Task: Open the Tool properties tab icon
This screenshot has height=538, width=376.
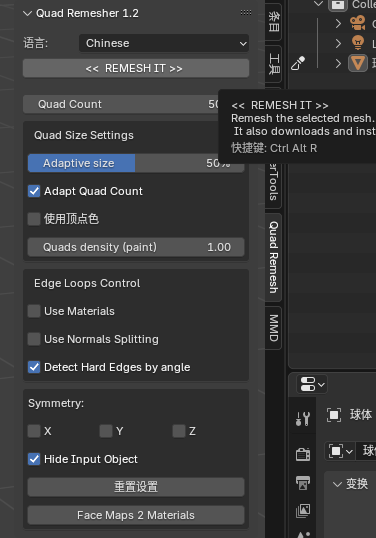Action: coord(303,419)
